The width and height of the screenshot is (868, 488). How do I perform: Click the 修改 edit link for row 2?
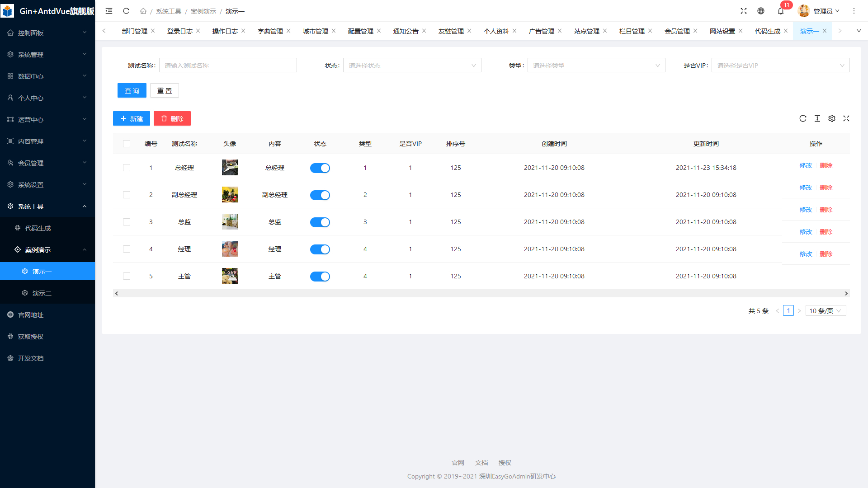pyautogui.click(x=806, y=187)
